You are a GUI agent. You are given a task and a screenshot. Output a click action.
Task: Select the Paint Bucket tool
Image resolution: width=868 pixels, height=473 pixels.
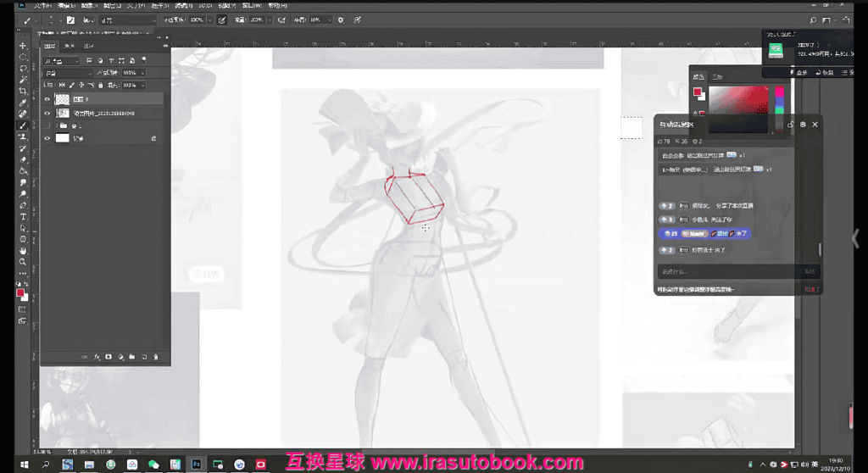[x=23, y=171]
